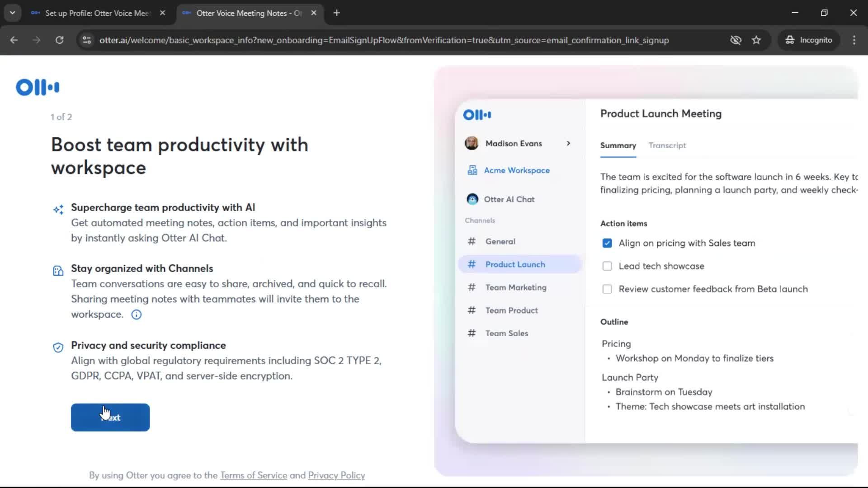
Task: View site information icon in address bar
Action: coord(86,40)
